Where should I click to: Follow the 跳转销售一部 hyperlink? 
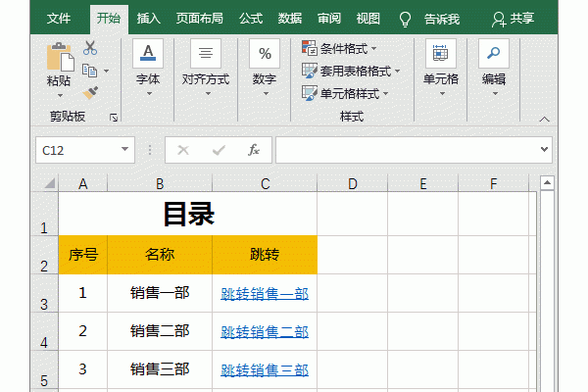(x=265, y=294)
